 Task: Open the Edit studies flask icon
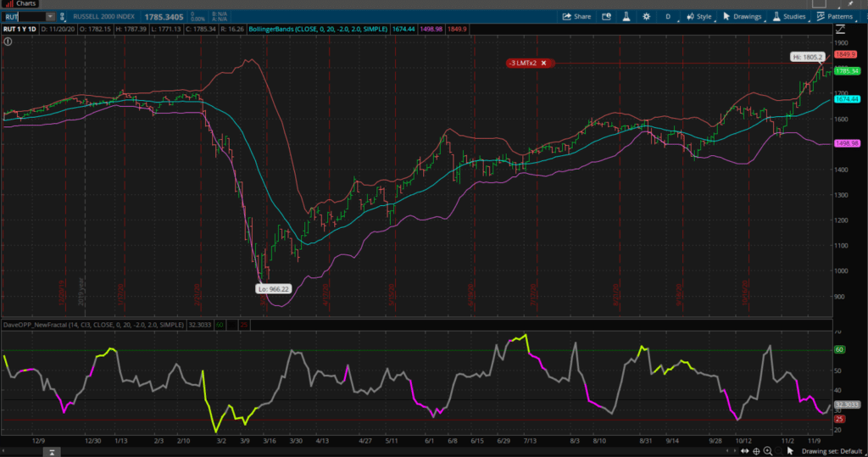pyautogui.click(x=626, y=17)
